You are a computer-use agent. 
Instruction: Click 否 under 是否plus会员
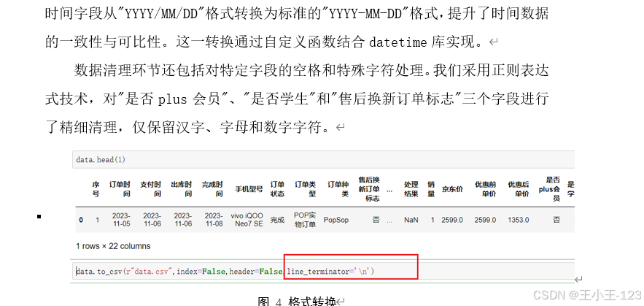(556, 220)
